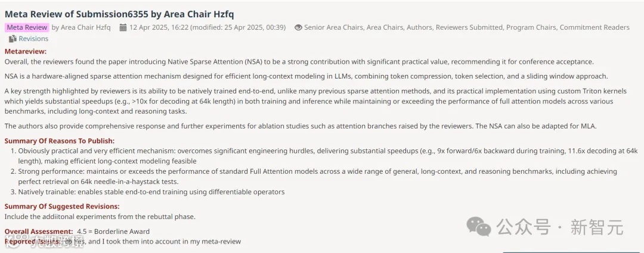The image size is (644, 253).
Task: Click the "by Area Chair Hzfq" author text
Action: (x=81, y=27)
